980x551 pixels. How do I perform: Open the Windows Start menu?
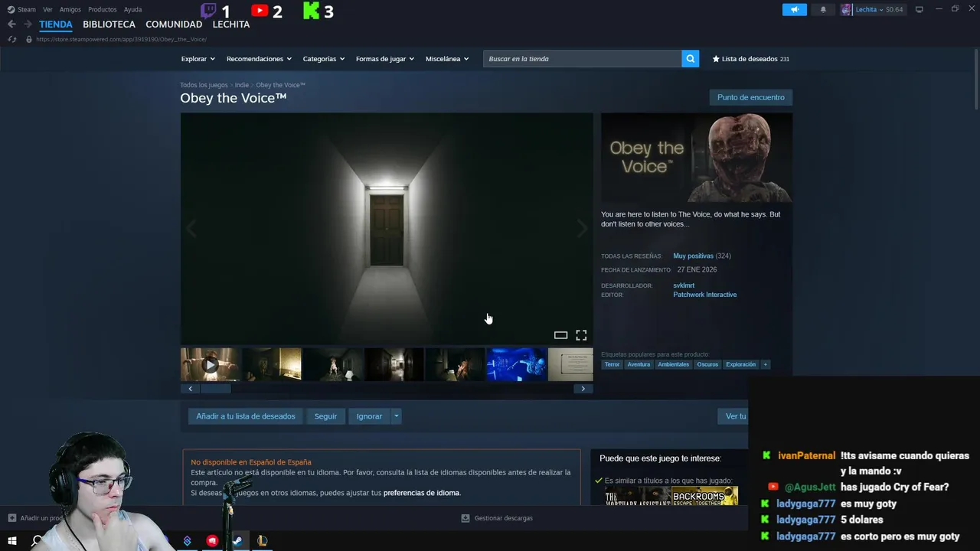click(12, 541)
